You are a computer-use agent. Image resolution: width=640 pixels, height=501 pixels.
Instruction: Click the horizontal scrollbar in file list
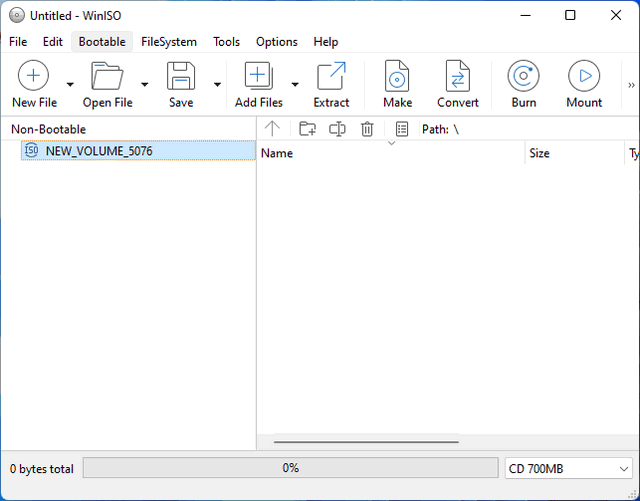(x=366, y=441)
